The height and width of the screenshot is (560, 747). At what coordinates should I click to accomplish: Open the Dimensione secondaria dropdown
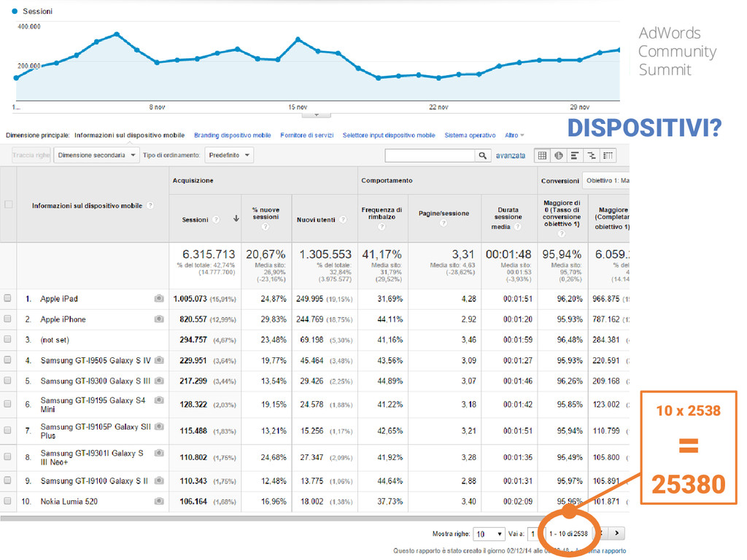pos(96,155)
